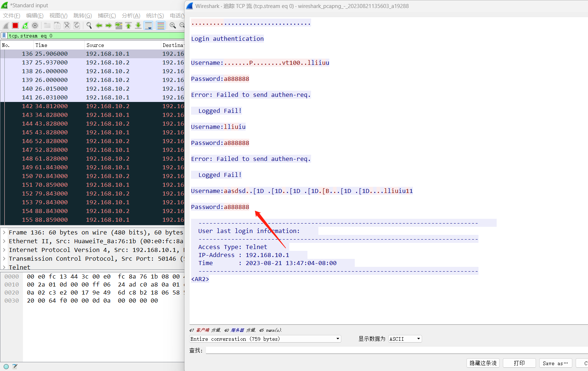Click the 打印 button
Viewport: 588px width, 371px height.
pos(519,363)
